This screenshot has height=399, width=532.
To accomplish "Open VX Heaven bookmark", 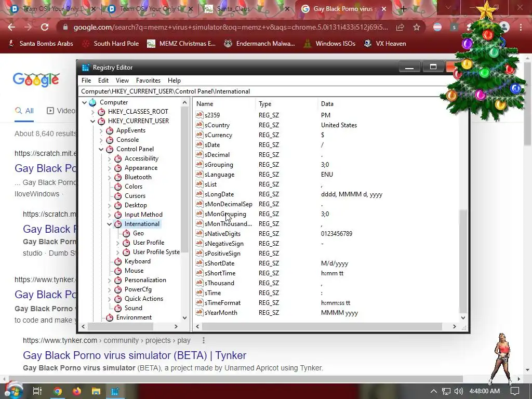I will pyautogui.click(x=385, y=44).
